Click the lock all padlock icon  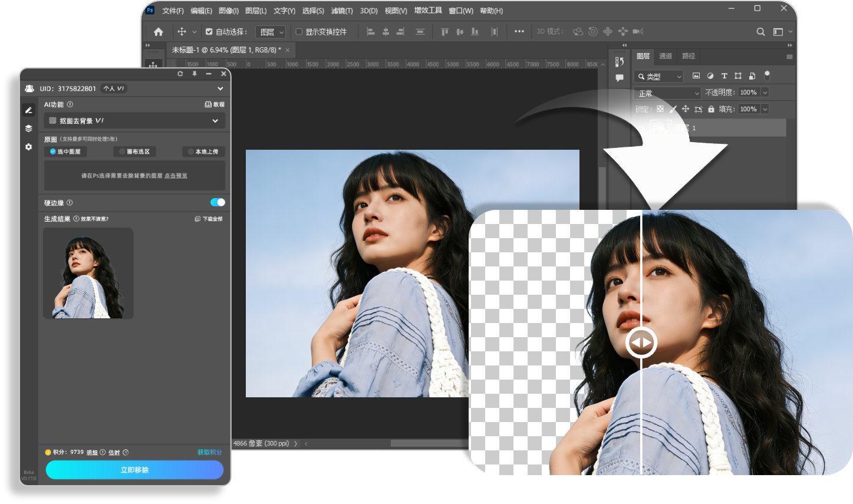point(711,109)
